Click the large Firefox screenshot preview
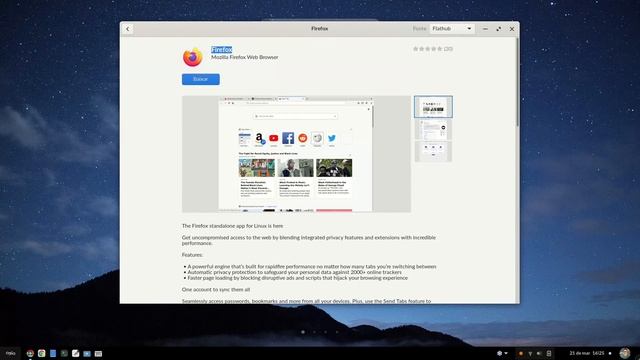This screenshot has height=360, width=640. [296, 154]
